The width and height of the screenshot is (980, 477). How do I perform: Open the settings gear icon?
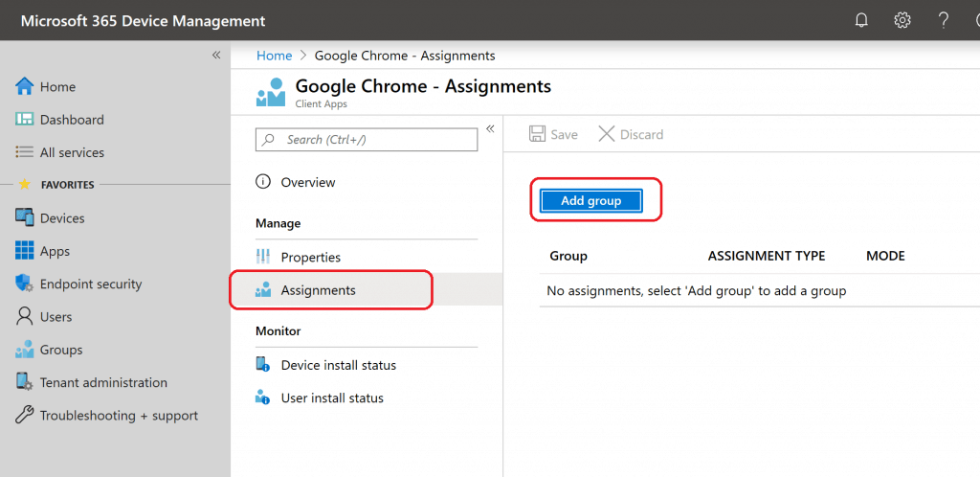(x=902, y=21)
